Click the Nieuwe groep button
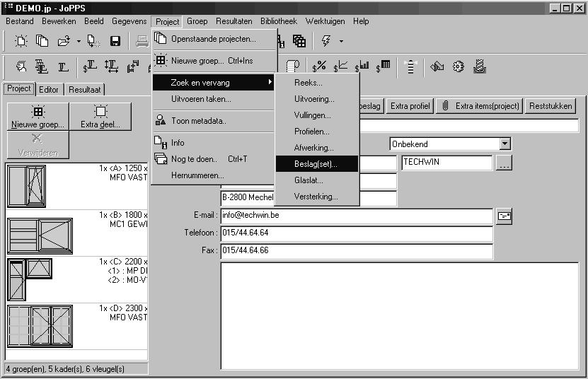The height and width of the screenshot is (379, 588). click(38, 117)
